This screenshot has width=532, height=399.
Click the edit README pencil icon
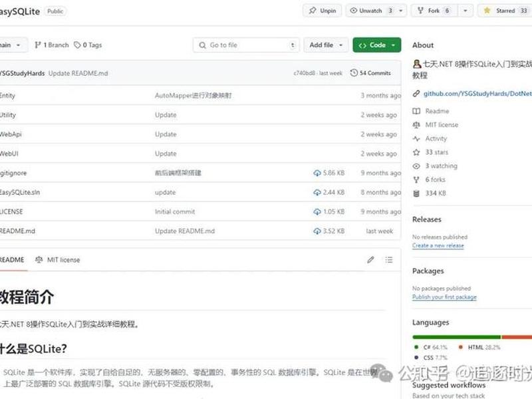pos(370,259)
